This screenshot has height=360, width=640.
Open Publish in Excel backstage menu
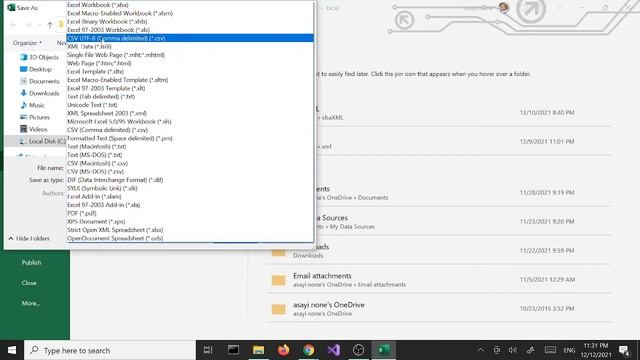tap(31, 262)
